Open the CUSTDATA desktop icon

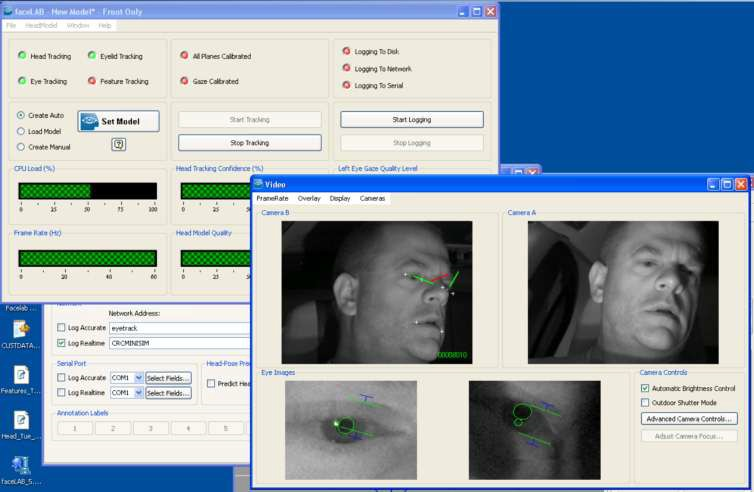(21, 329)
